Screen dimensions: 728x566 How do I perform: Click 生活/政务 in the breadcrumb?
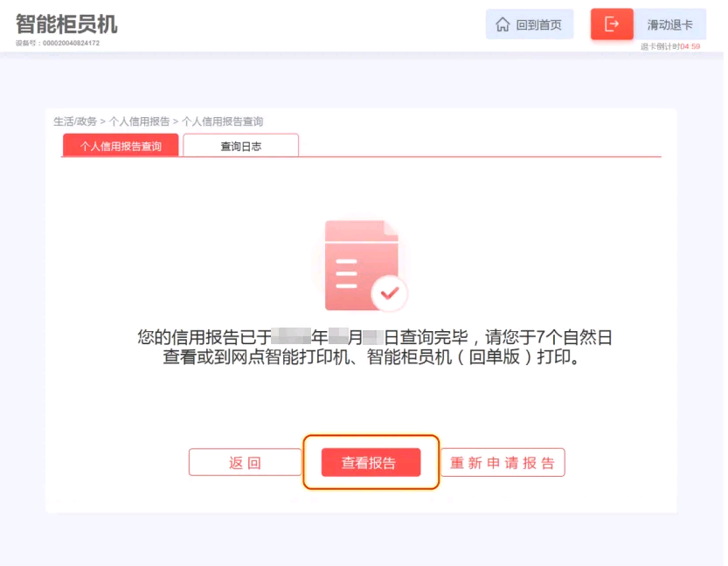point(76,122)
